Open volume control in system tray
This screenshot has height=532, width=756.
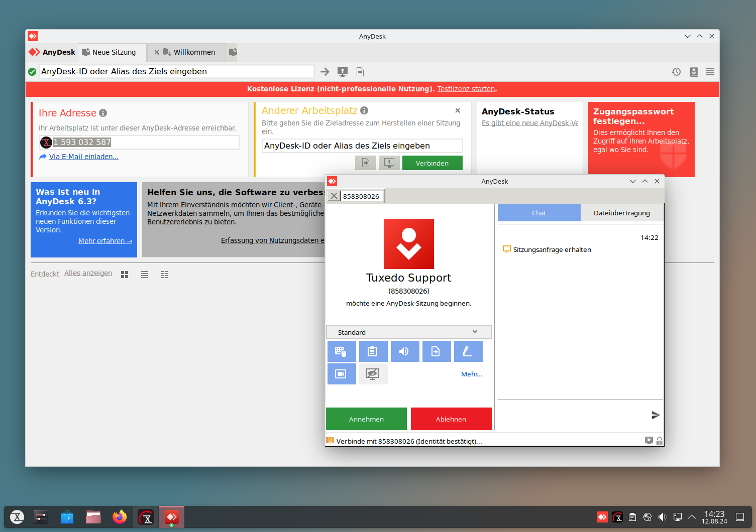coord(662,517)
